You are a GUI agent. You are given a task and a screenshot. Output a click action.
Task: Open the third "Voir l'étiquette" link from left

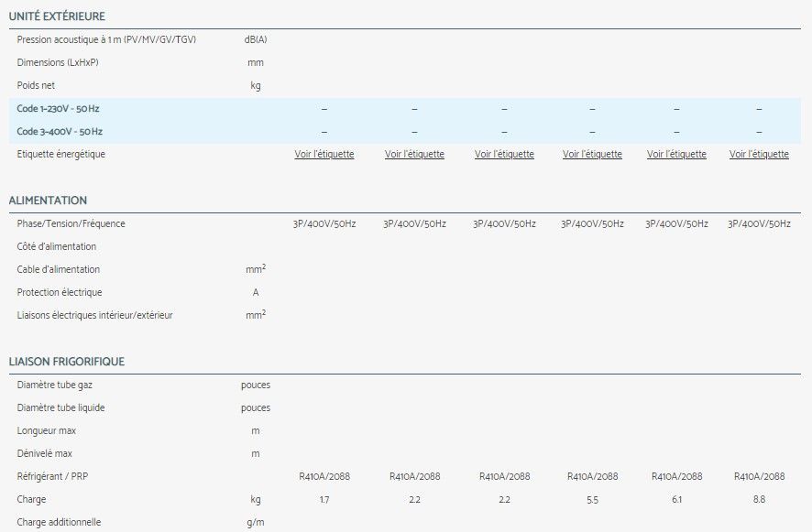[x=504, y=155]
